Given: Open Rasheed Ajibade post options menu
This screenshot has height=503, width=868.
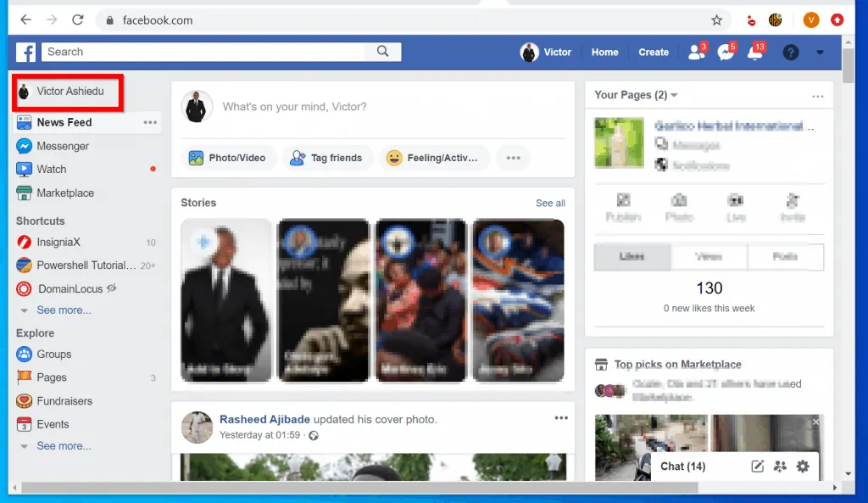Looking at the screenshot, I should tap(561, 418).
